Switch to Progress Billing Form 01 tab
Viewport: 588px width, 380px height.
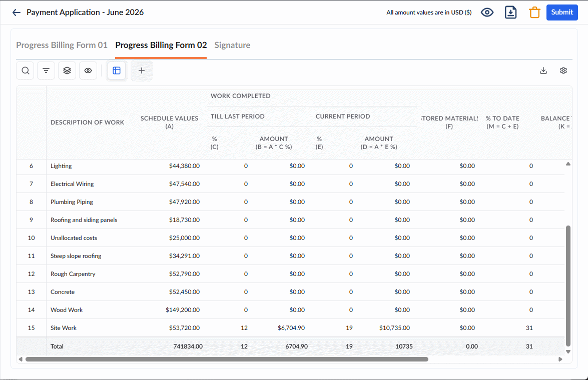(62, 45)
